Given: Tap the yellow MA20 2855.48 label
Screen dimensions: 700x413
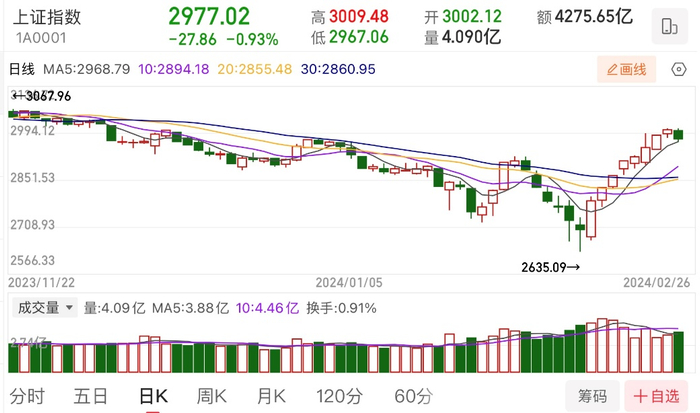Looking at the screenshot, I should coord(254,69).
